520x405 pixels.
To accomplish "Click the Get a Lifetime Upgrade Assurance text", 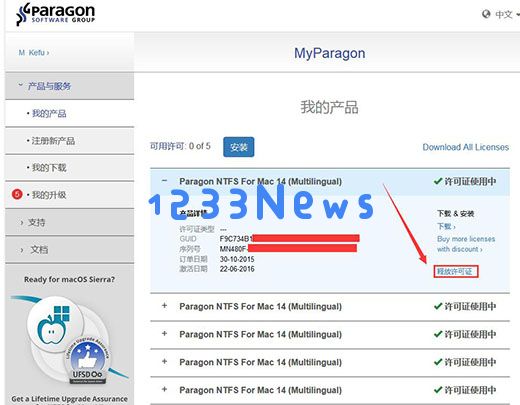I will [69, 399].
